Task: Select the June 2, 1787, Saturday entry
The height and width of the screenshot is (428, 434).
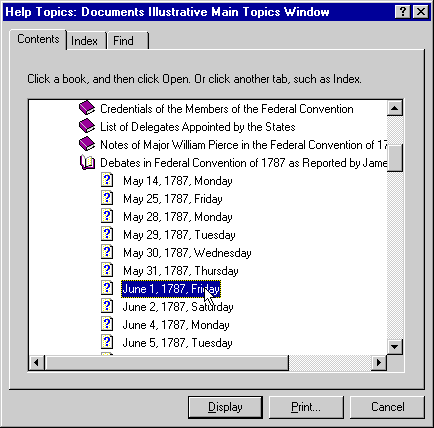Action: point(178,307)
